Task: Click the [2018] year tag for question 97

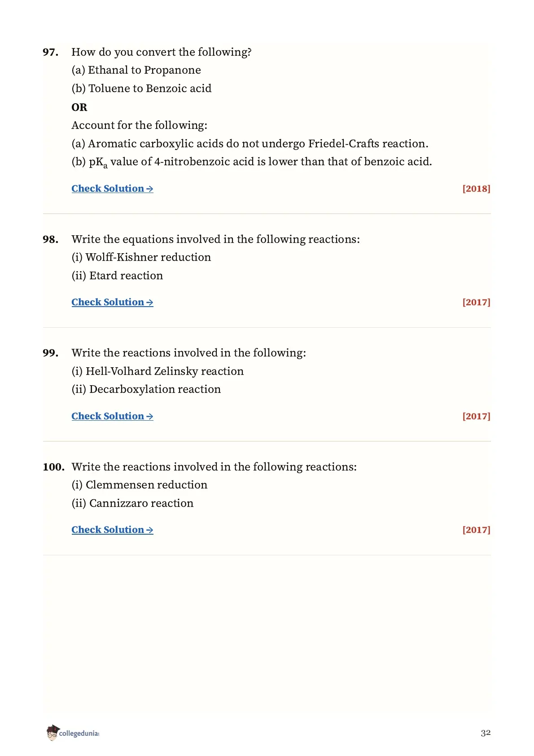Action: (476, 189)
